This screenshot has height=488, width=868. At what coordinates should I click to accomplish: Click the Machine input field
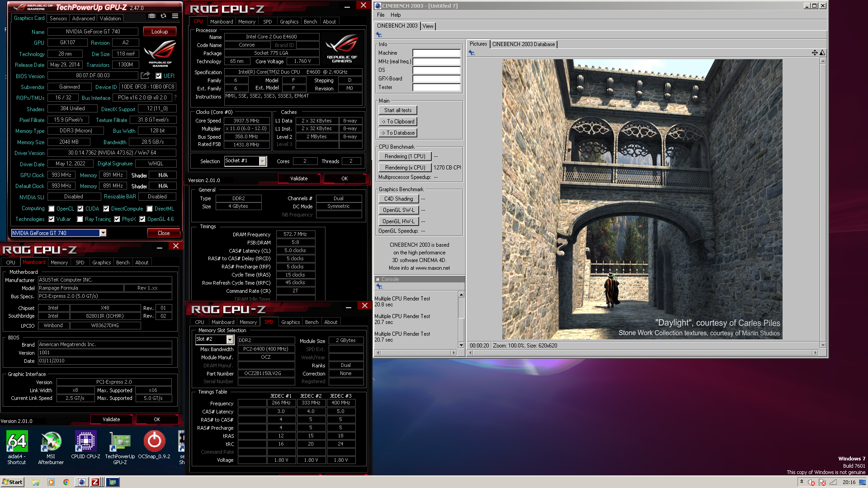click(436, 53)
